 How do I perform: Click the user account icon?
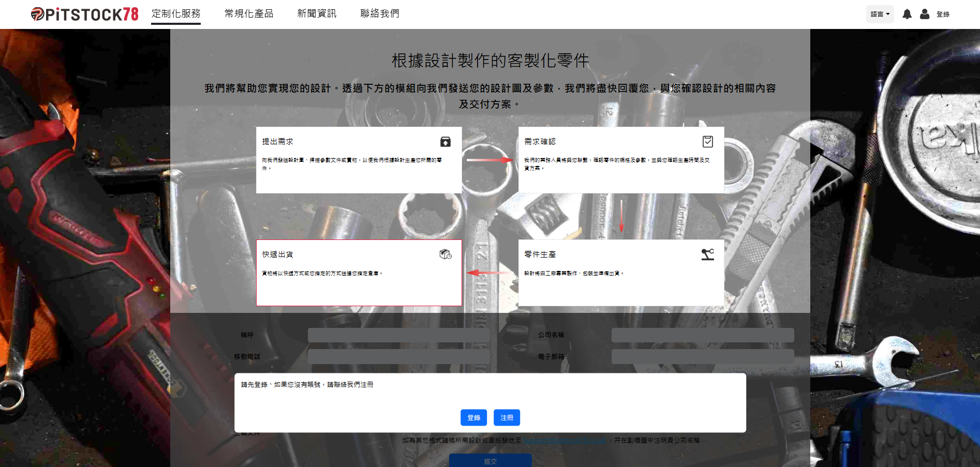click(x=925, y=14)
